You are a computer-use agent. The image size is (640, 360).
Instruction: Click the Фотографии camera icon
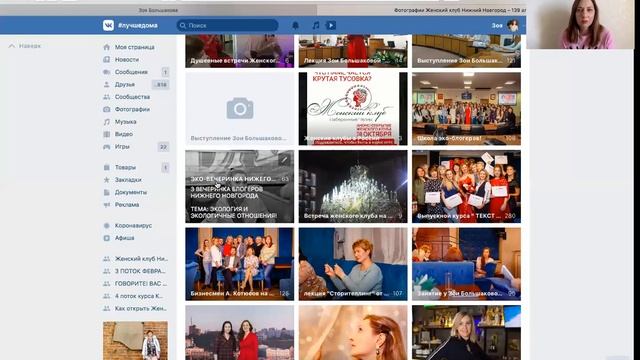107,109
